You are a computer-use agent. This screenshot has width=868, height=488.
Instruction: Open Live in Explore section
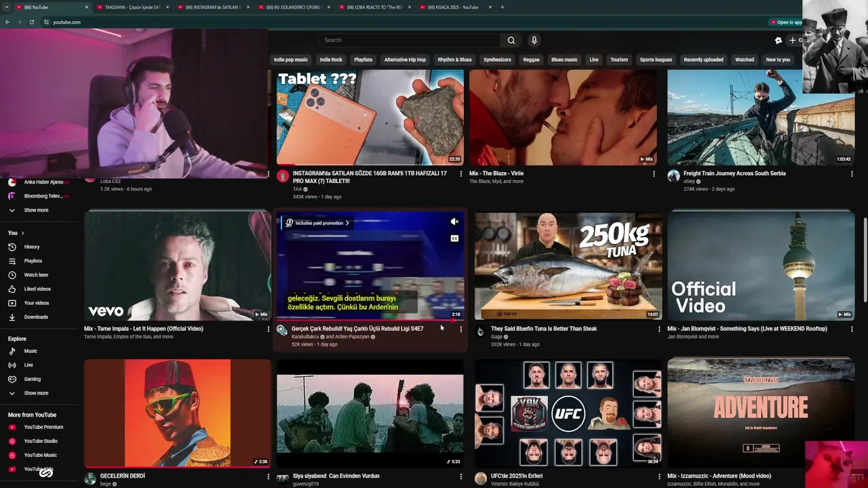tap(28, 365)
